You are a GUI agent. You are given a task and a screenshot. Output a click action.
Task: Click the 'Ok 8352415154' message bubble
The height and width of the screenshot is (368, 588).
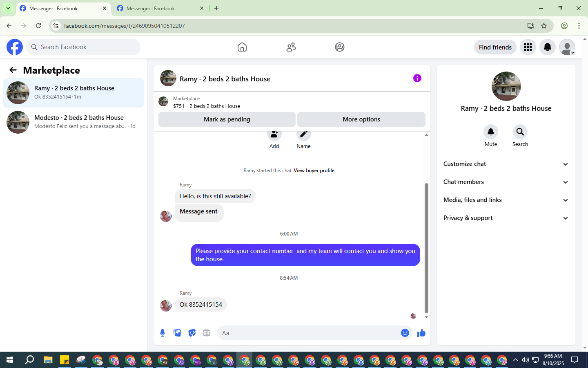tap(201, 305)
